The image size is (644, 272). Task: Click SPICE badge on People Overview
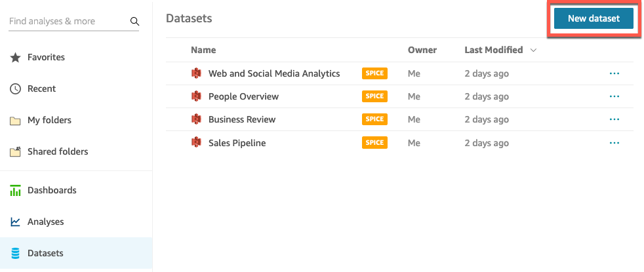click(x=374, y=96)
